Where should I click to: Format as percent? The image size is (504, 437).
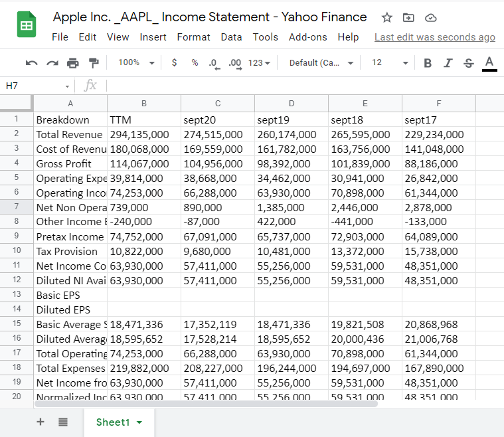tap(195, 62)
